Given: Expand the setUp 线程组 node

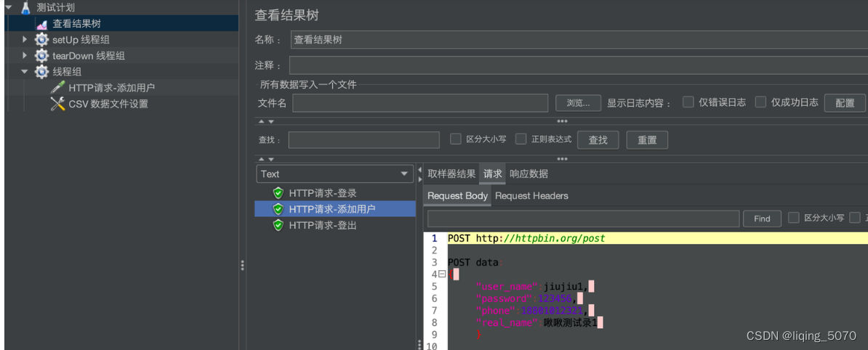Looking at the screenshot, I should tap(25, 40).
